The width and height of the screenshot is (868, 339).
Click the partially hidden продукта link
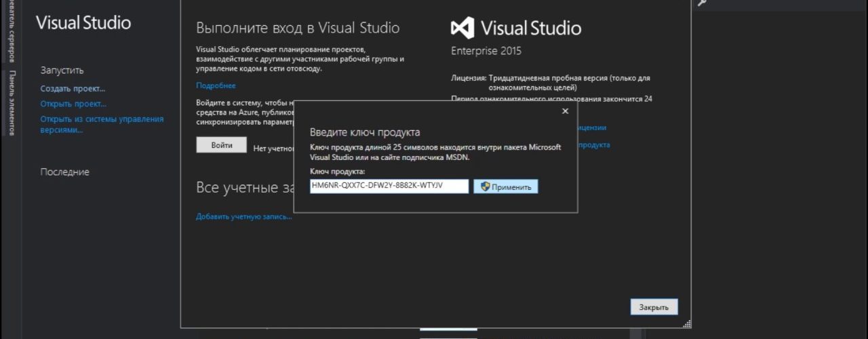click(594, 145)
